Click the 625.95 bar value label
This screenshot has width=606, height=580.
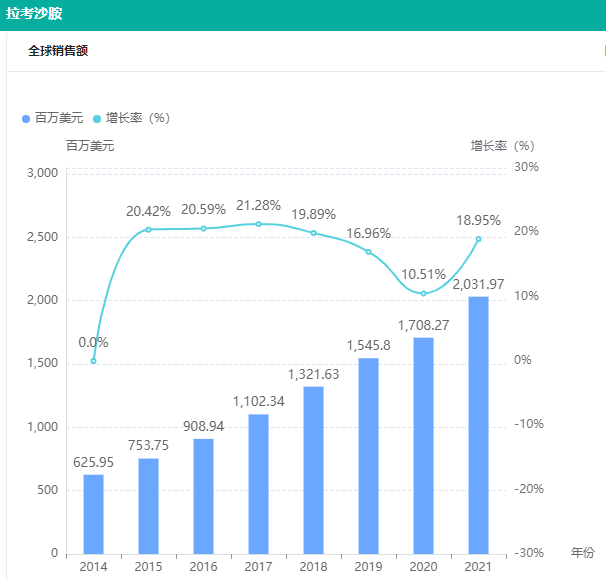(x=94, y=463)
